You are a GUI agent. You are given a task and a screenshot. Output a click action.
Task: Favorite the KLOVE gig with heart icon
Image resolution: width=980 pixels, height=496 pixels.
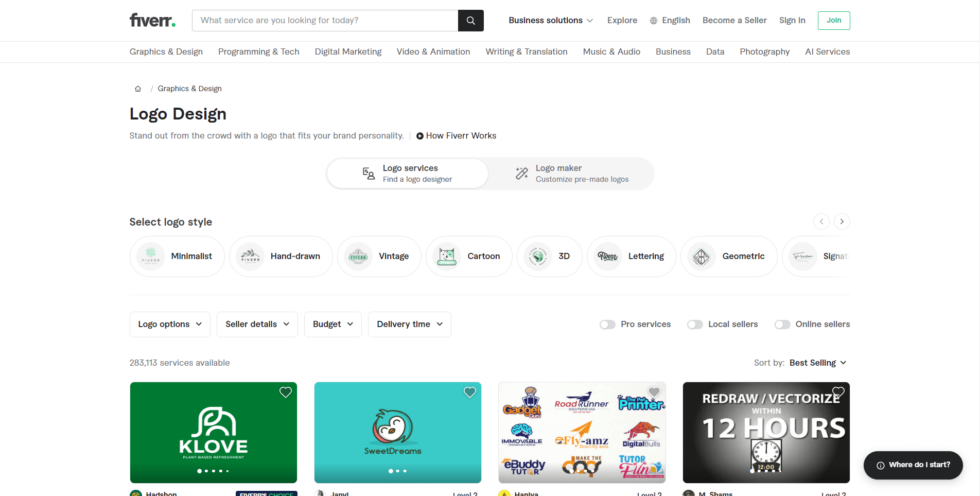[x=285, y=392]
